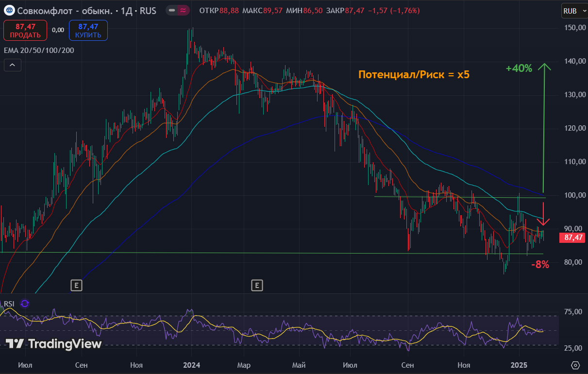Click the purple cycle icon beside RSI
Viewport: 588px width, 374px height.
pos(25,304)
